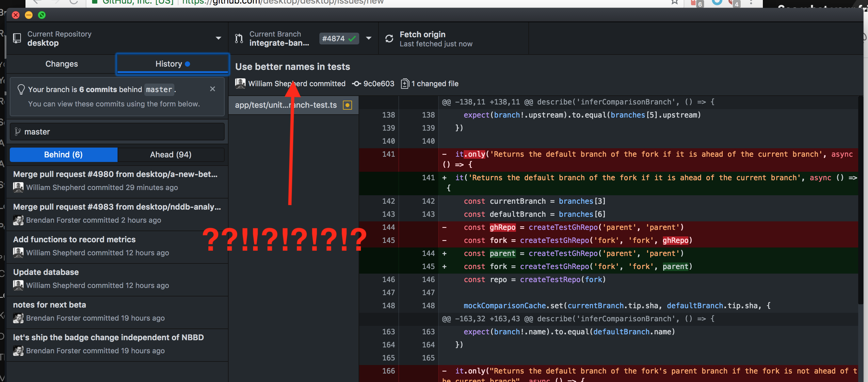This screenshot has width=868, height=382.
Task: Dismiss the 6 commits behind notice
Action: [x=213, y=89]
